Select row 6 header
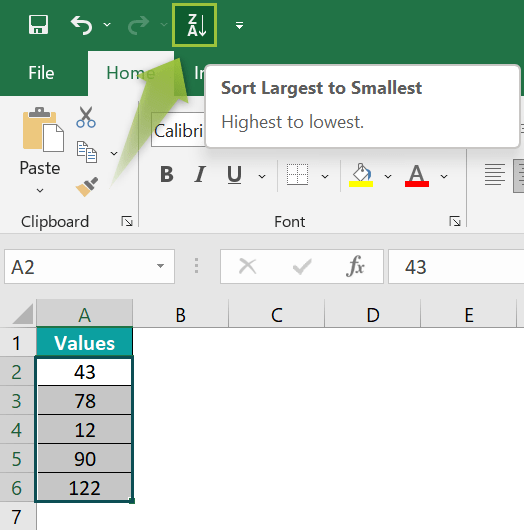Screen dimensions: 524x530 pos(18,488)
